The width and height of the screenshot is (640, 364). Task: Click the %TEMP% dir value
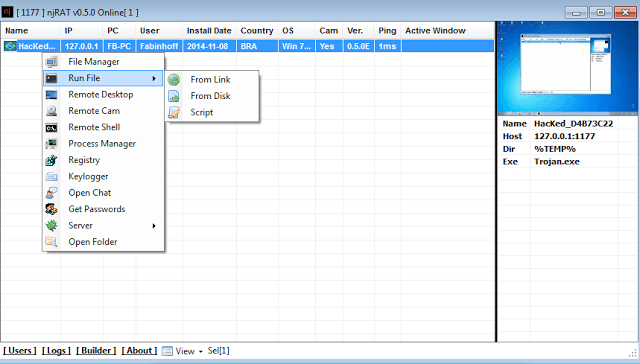pos(555,149)
